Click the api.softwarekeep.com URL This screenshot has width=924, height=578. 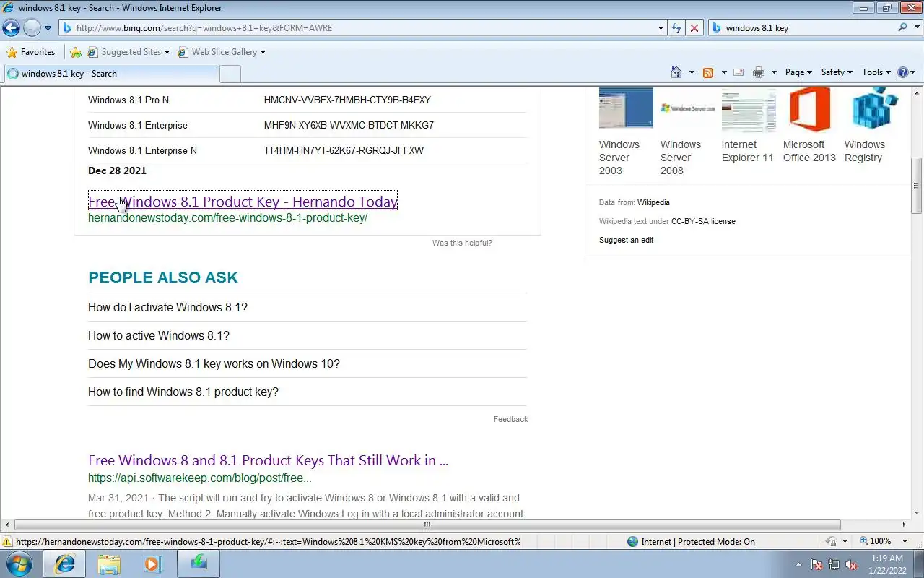200,478
